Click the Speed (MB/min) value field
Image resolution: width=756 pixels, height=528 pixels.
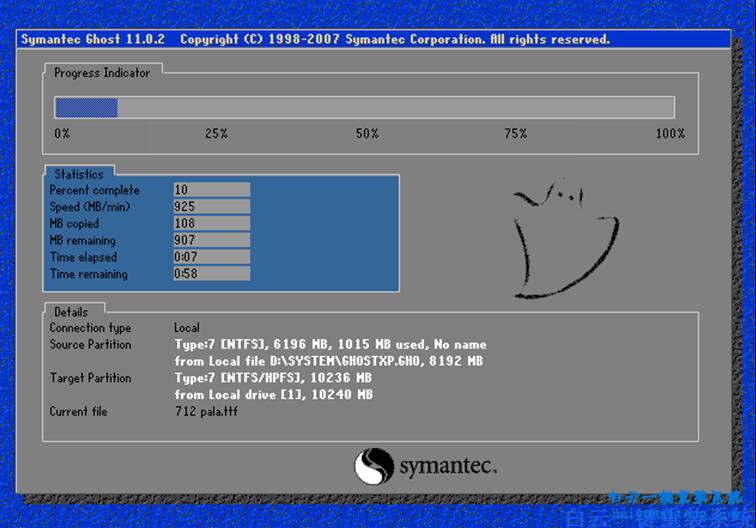click(x=211, y=207)
